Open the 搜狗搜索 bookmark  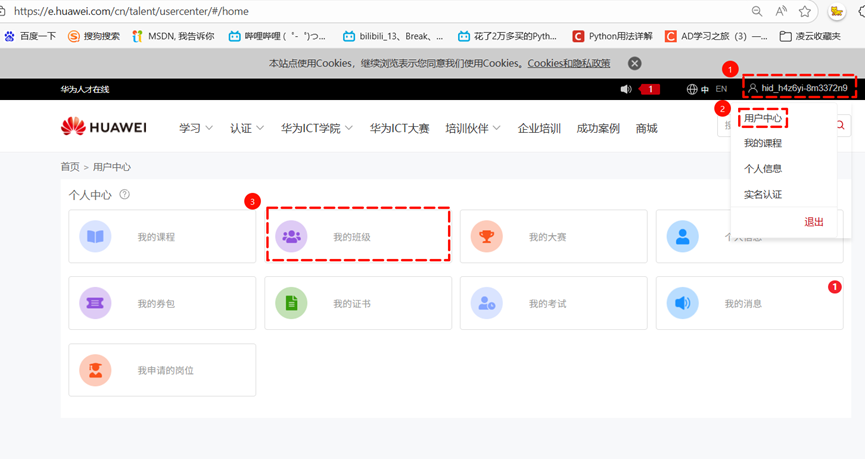coord(93,36)
